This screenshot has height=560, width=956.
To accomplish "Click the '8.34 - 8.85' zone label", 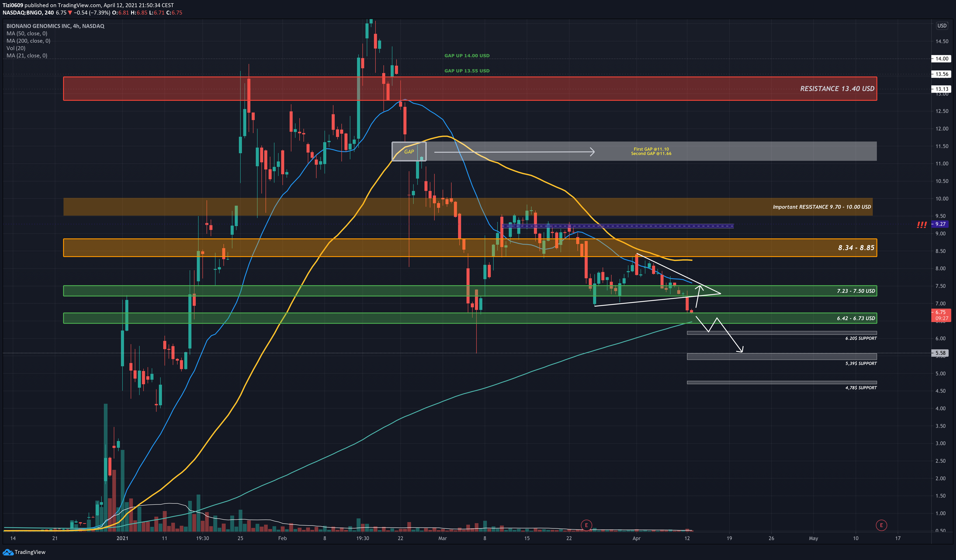I will click(856, 247).
